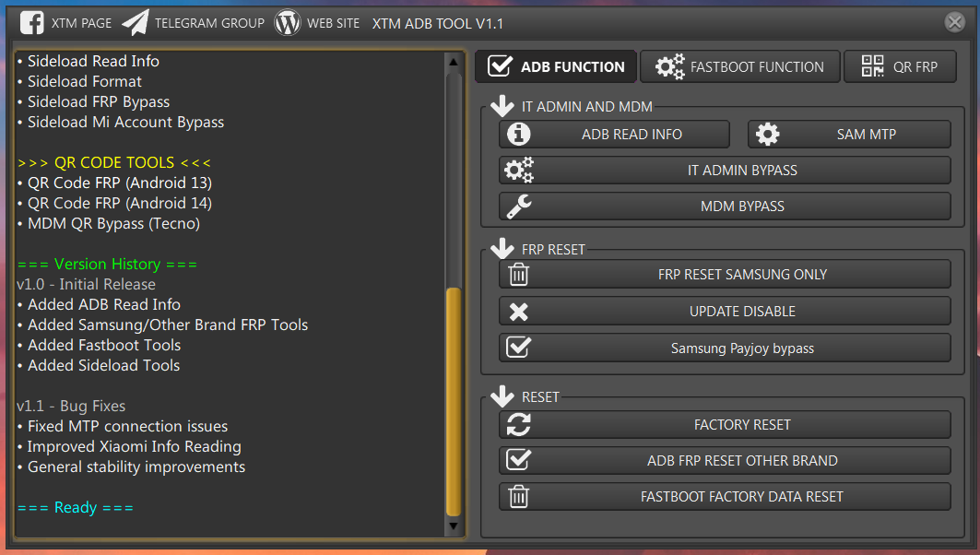The width and height of the screenshot is (980, 555).
Task: Click 'Sideload Mi Account Bypass' in log
Action: (125, 122)
